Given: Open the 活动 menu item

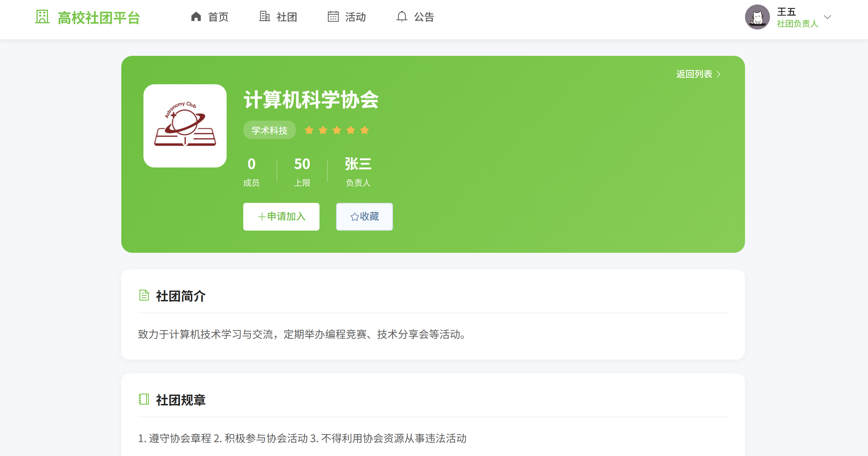Looking at the screenshot, I should tap(356, 17).
